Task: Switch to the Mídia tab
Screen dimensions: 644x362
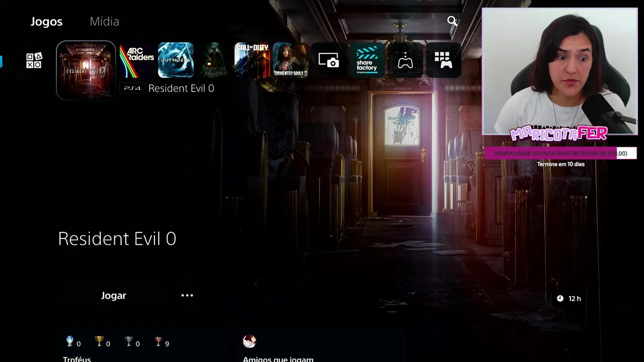Action: click(x=104, y=22)
